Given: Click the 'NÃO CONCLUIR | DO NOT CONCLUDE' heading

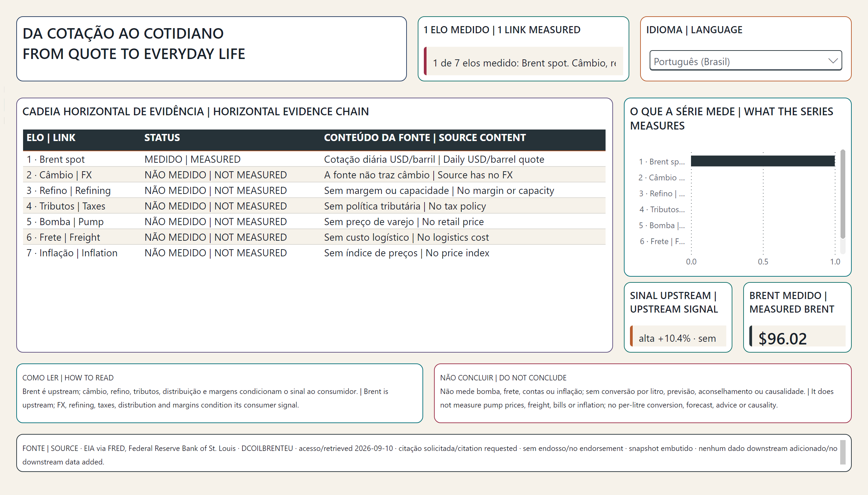Looking at the screenshot, I should click(x=503, y=378).
